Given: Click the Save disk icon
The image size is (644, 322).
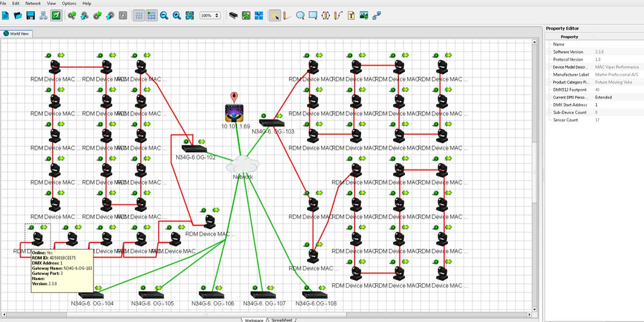Looking at the screenshot, I should coord(31,16).
